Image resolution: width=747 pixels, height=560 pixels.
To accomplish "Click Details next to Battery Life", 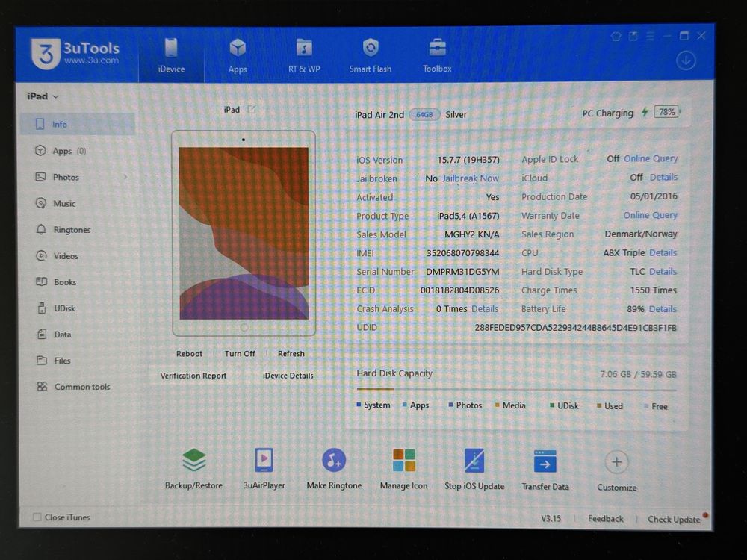I will (663, 309).
